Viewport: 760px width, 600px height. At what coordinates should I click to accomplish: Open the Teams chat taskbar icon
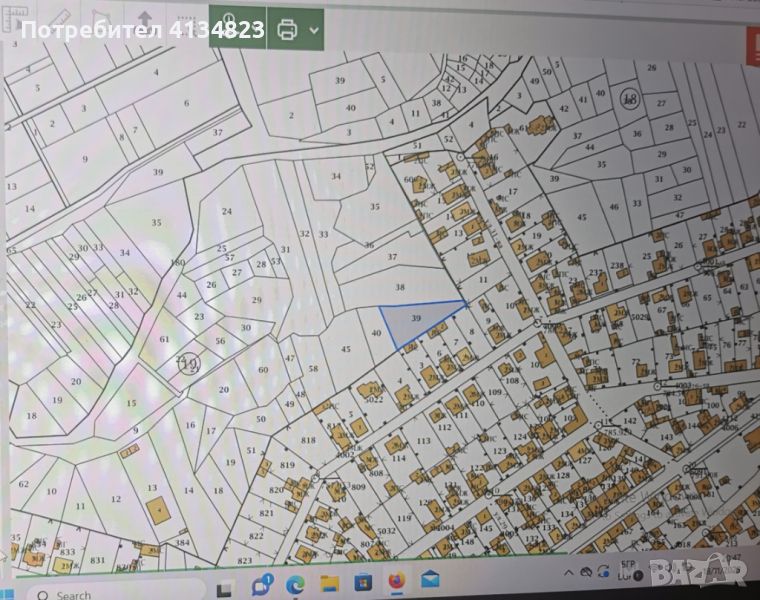(262, 584)
